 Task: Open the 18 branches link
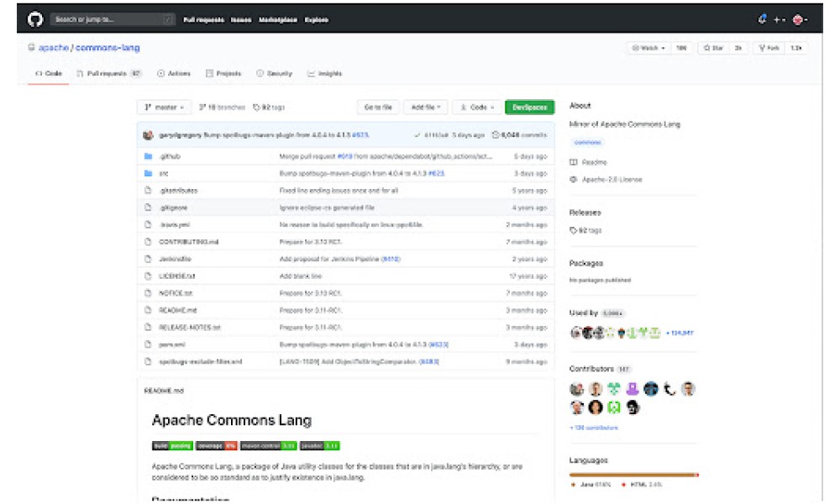pos(222,108)
